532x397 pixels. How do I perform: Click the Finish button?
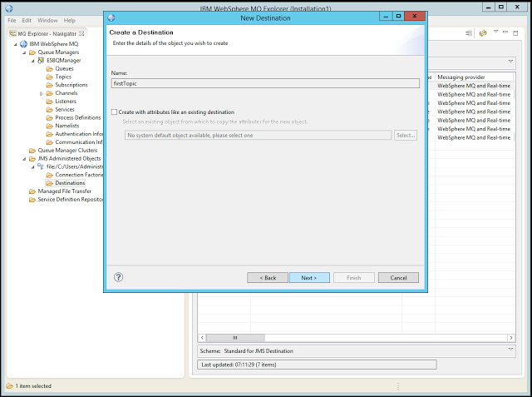(354, 277)
